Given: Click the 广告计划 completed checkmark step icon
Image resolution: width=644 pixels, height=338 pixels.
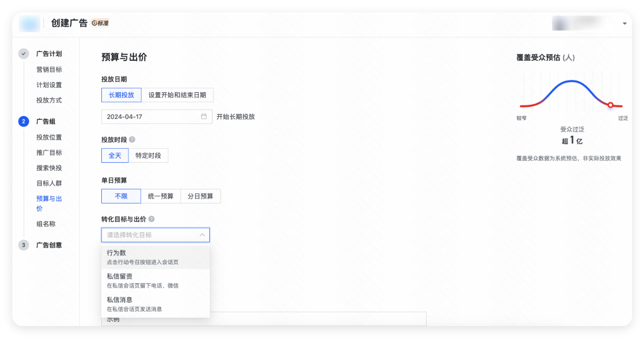Looking at the screenshot, I should [23, 54].
